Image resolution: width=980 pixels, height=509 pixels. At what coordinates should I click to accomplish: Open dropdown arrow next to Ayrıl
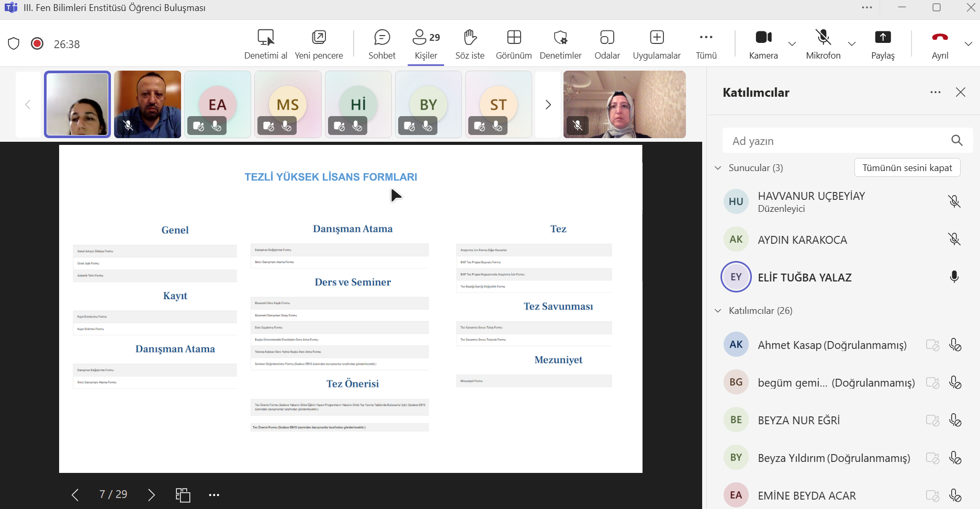point(968,44)
